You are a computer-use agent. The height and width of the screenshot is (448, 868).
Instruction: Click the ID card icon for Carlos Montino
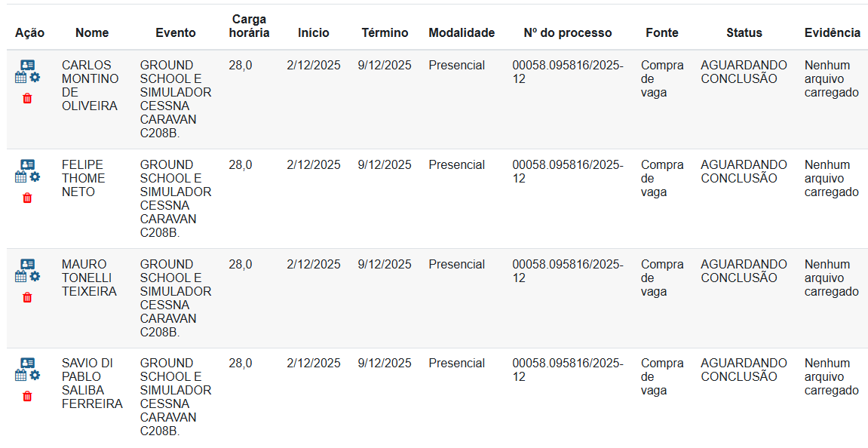28,65
